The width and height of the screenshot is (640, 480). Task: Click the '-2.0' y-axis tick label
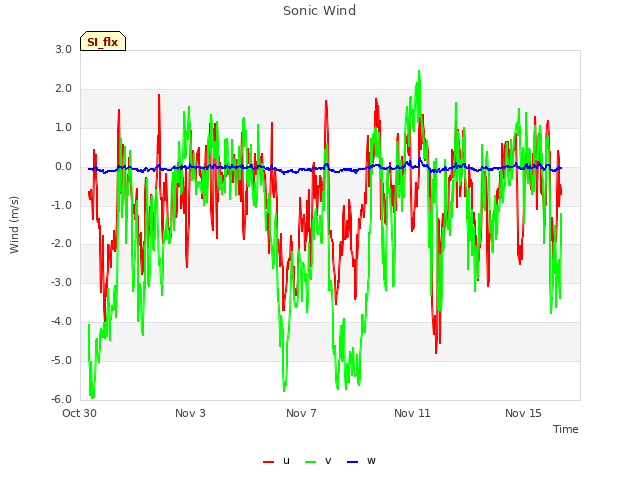[62, 244]
